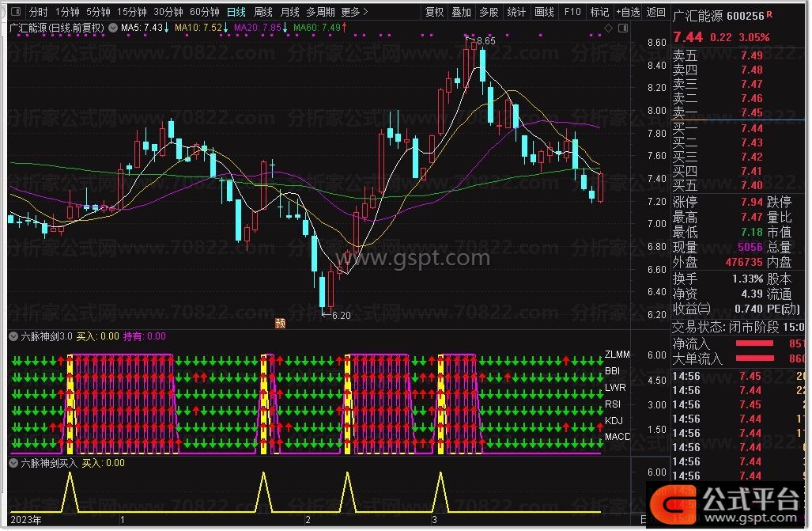
Task: Select the 1分钟 period tab
Action: 67,11
